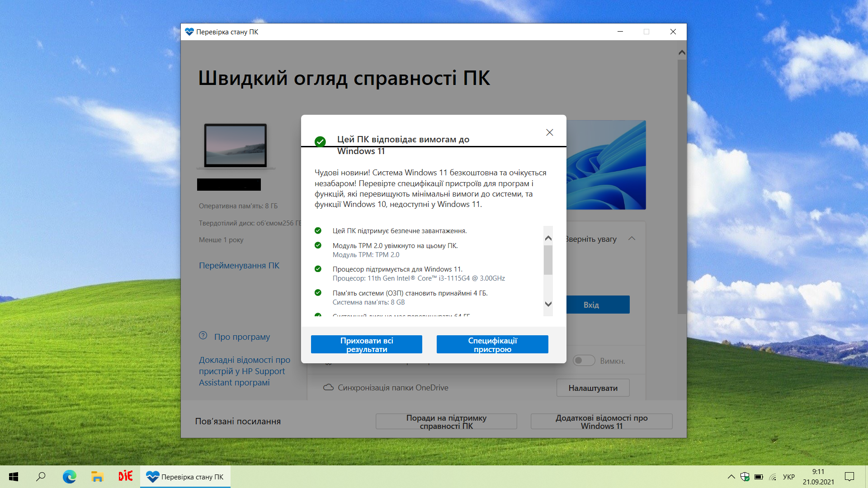Show hidden tray icons chevron

tap(731, 477)
